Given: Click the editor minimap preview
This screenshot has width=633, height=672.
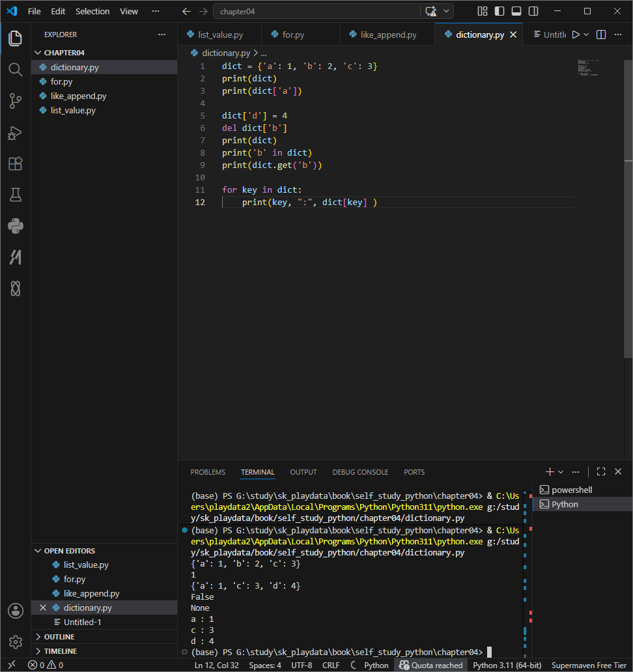Looking at the screenshot, I should (588, 68).
